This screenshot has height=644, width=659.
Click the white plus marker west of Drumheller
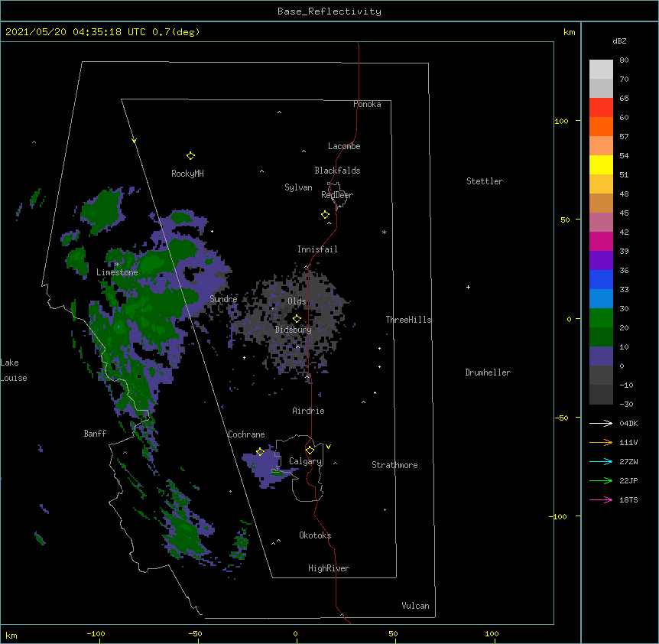coord(468,287)
